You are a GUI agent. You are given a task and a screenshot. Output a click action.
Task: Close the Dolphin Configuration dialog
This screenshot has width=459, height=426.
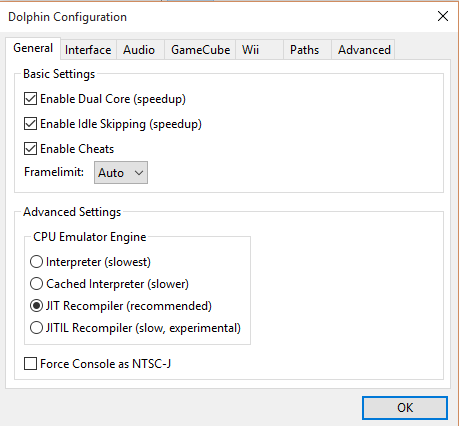443,16
